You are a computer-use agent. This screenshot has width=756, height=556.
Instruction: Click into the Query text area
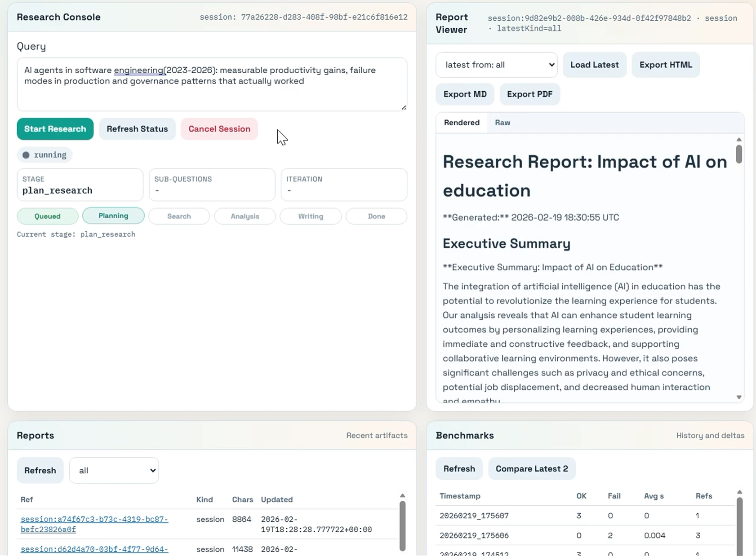pos(212,84)
